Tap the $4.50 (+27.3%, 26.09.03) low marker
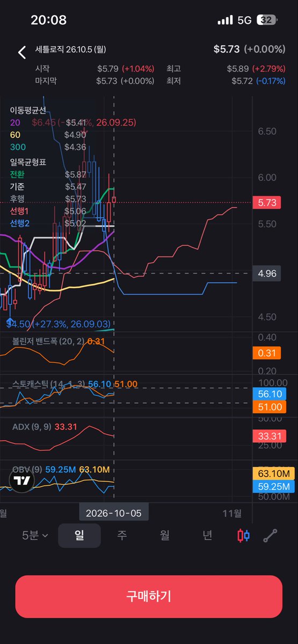The width and height of the screenshot is (298, 644). pos(59,324)
